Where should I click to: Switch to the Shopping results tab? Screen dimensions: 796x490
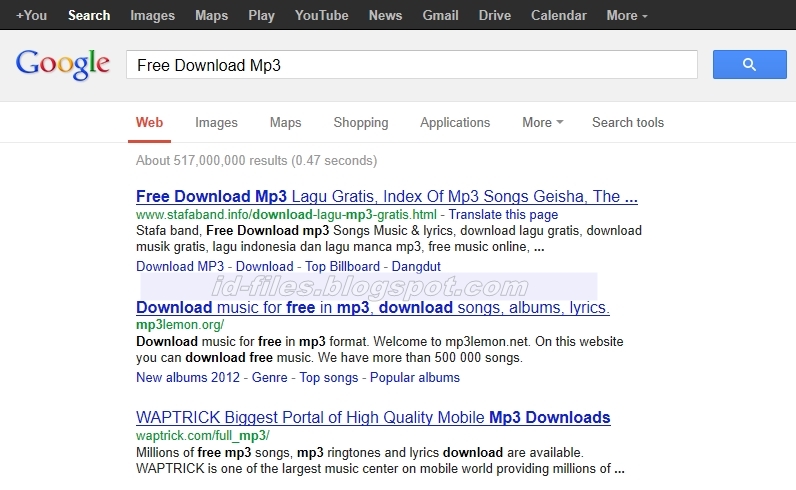[360, 122]
